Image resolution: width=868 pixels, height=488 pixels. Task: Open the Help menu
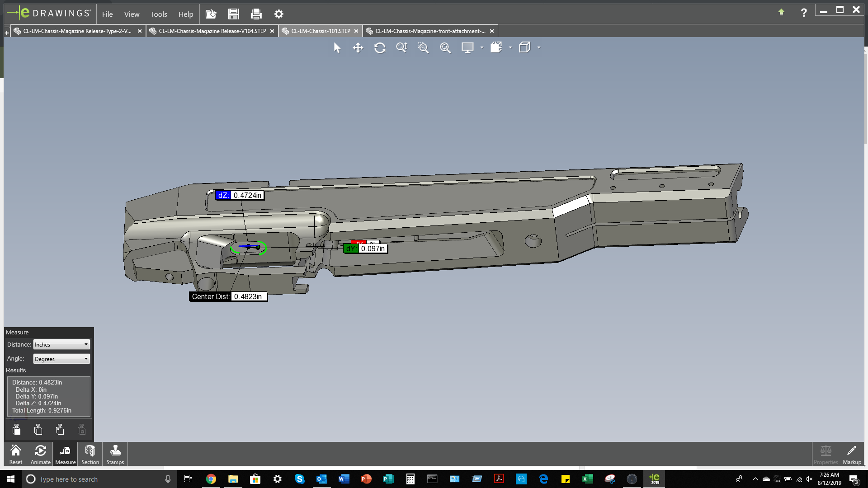[x=185, y=14]
